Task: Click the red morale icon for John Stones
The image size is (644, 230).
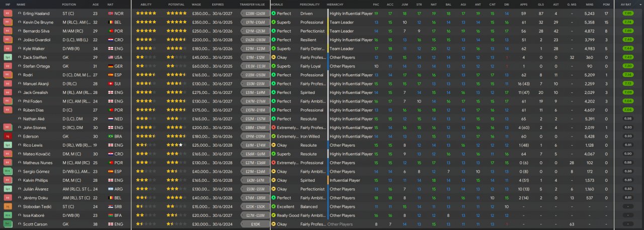Action: click(x=273, y=128)
